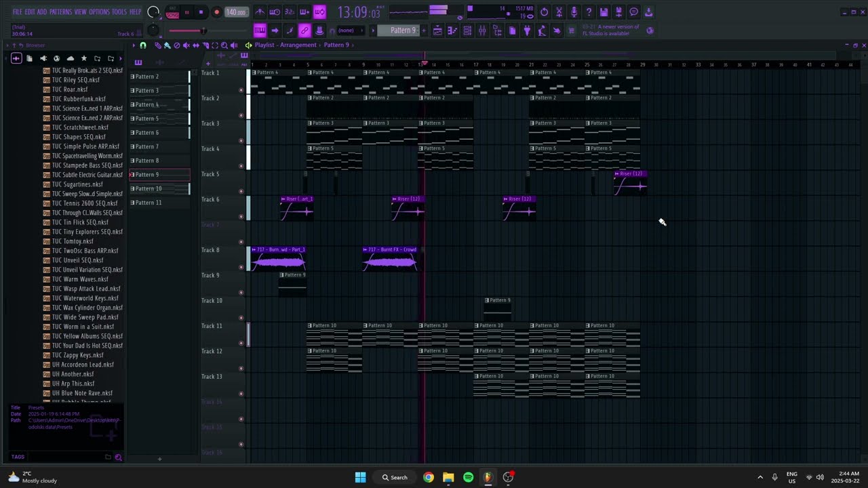Open the PATTERNS menu

(60, 12)
